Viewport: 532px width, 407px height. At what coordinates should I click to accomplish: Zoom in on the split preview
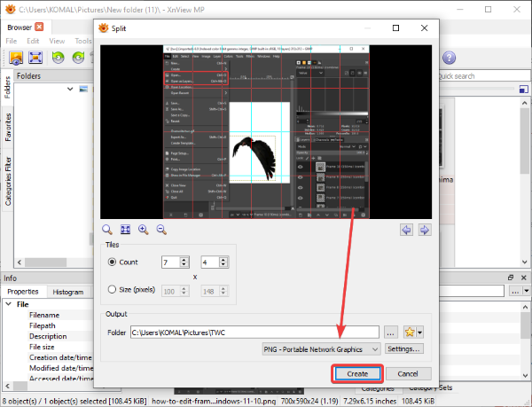144,230
